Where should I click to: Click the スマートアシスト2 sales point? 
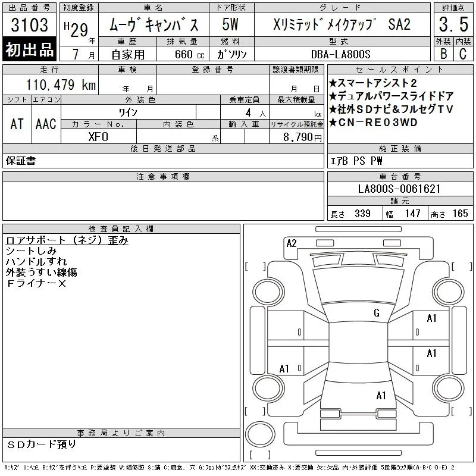click(373, 83)
